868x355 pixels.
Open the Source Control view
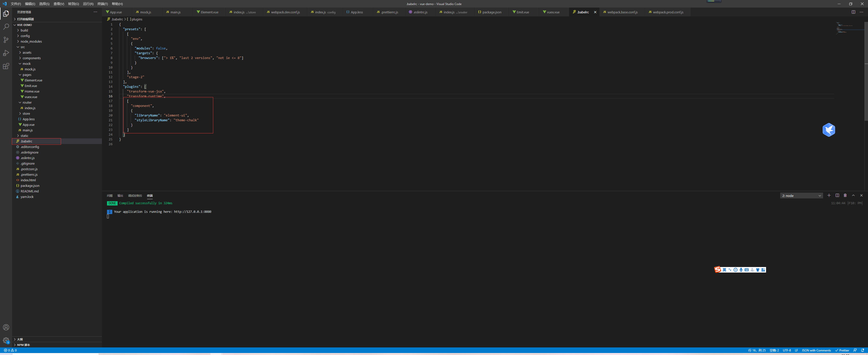(x=6, y=40)
